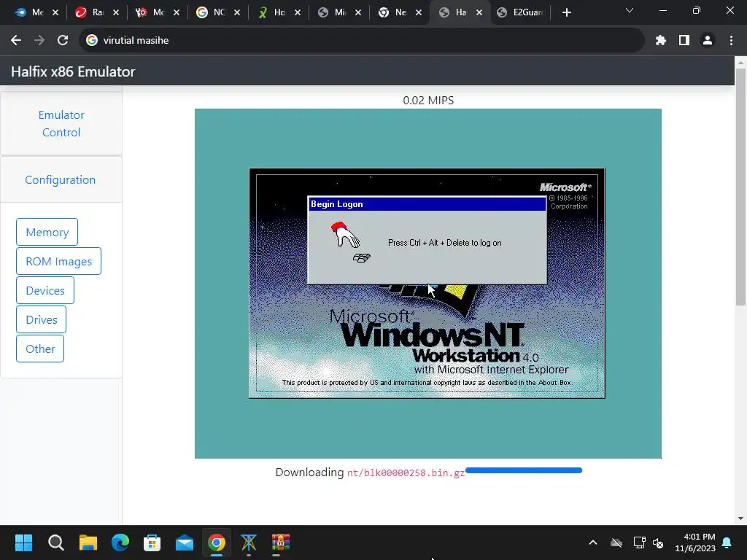Click the browser back arrow
Screen dimensions: 747x560
[16, 41]
